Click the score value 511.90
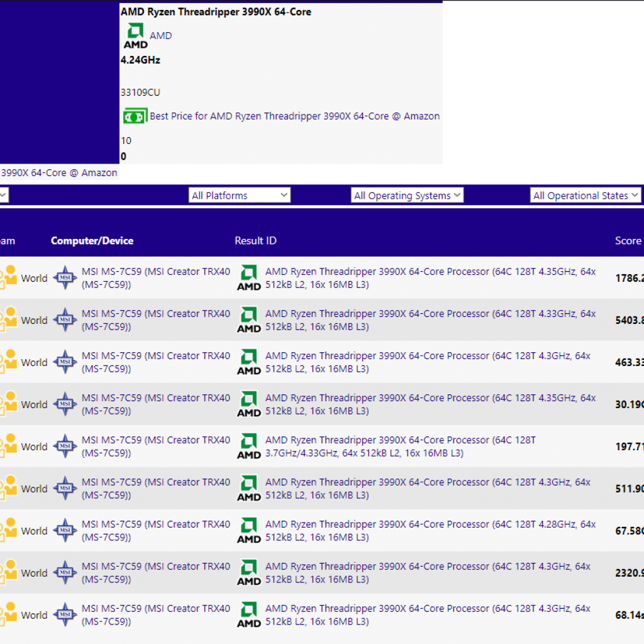This screenshot has width=644, height=644. tap(629, 489)
